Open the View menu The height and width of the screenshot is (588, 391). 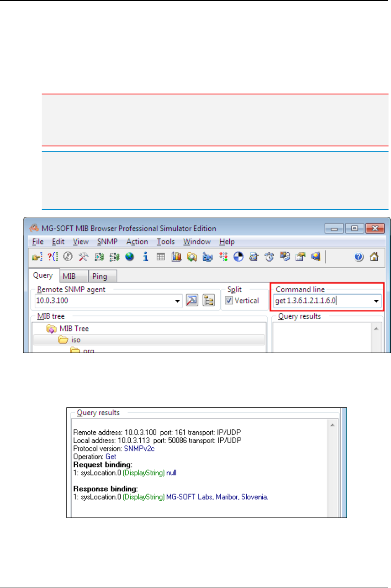(x=81, y=242)
